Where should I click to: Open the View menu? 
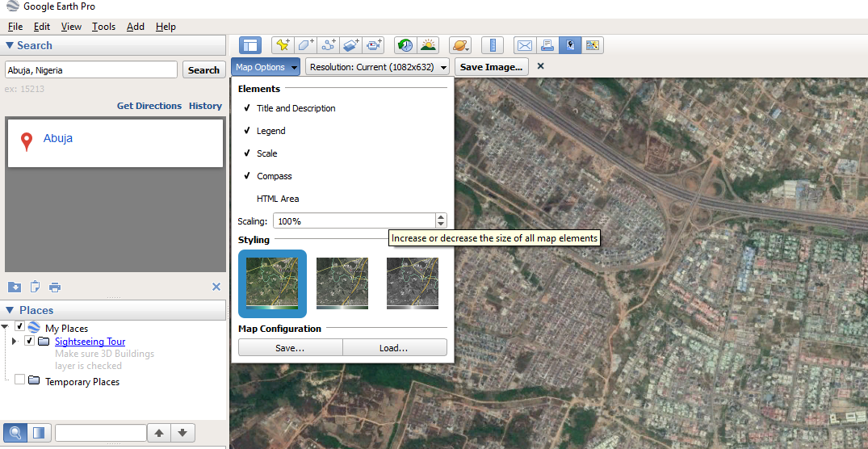pos(71,27)
